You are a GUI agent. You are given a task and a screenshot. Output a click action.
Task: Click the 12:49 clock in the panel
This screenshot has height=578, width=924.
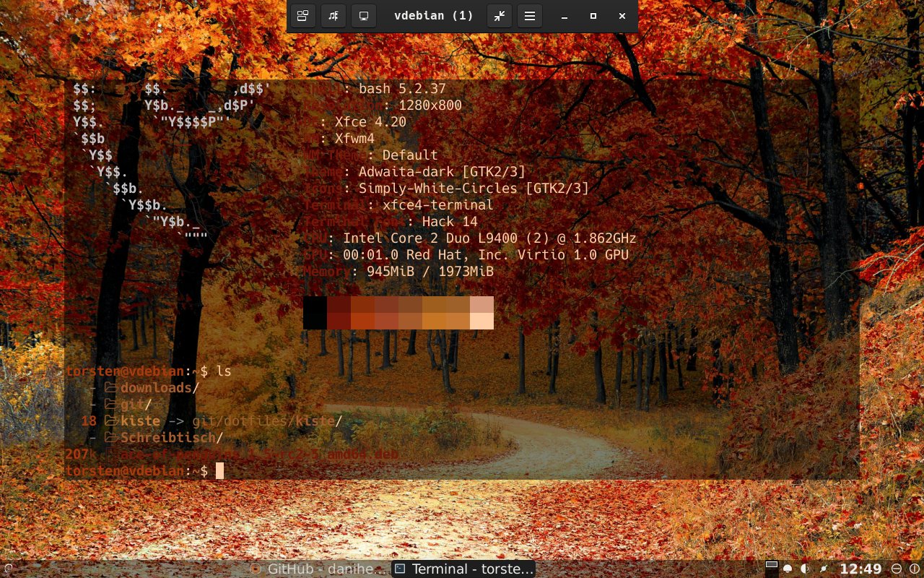[860, 569]
